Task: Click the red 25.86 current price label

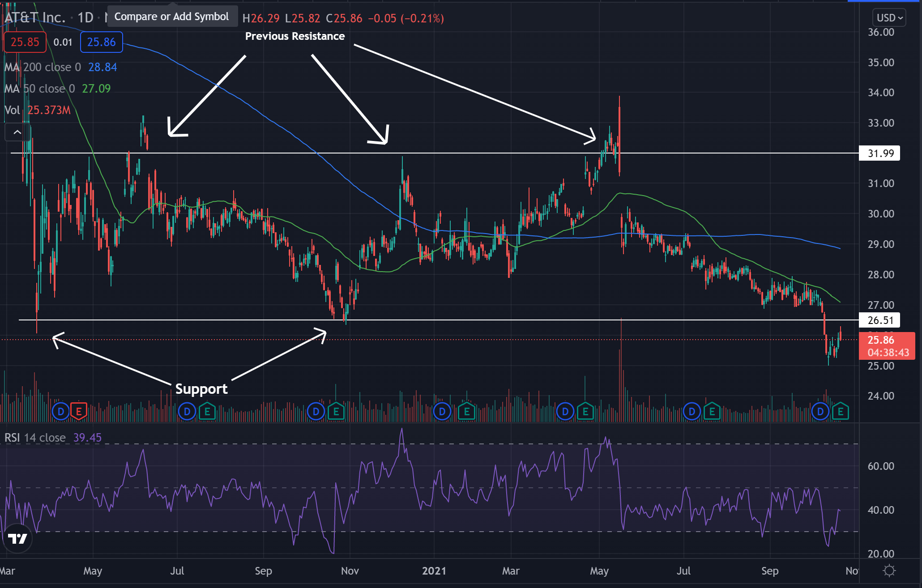Action: coord(887,346)
